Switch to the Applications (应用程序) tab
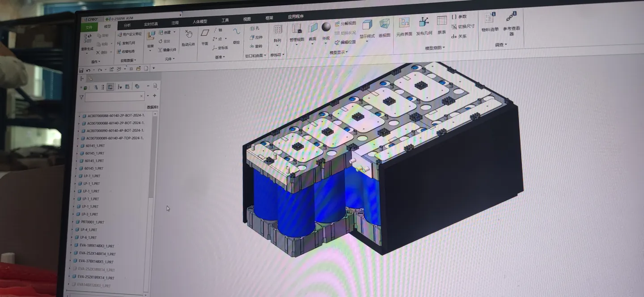This screenshot has width=644, height=297. pyautogui.click(x=296, y=17)
